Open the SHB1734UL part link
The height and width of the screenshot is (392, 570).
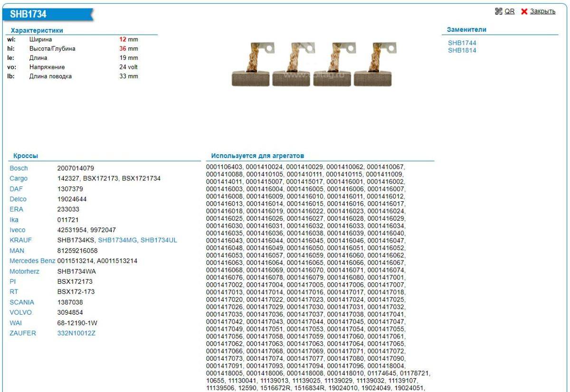coord(159,240)
